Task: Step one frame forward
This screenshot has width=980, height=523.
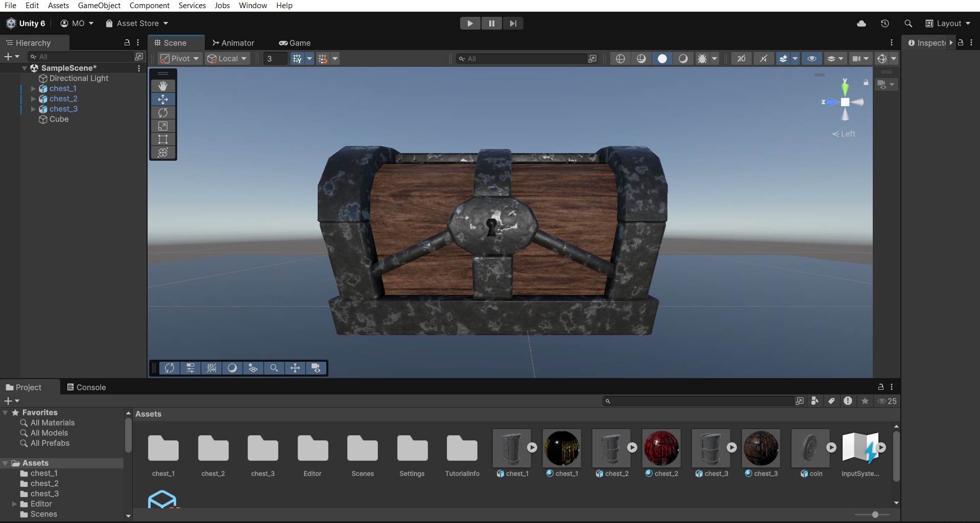Action: [x=513, y=23]
